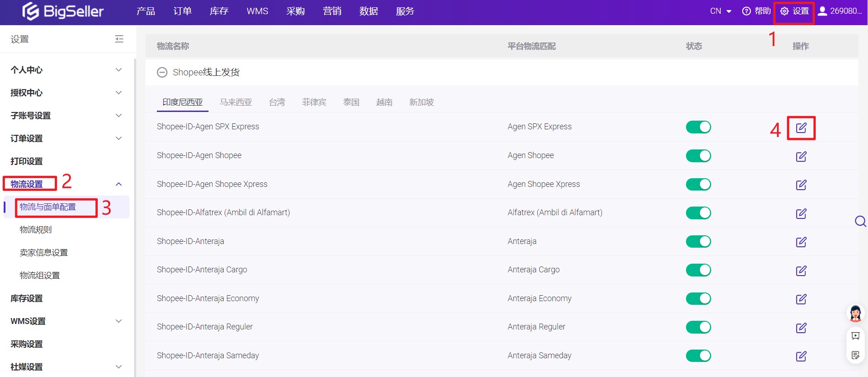Image resolution: width=868 pixels, height=377 pixels.
Task: Collapse the settings sidebar menu icon
Action: [119, 39]
